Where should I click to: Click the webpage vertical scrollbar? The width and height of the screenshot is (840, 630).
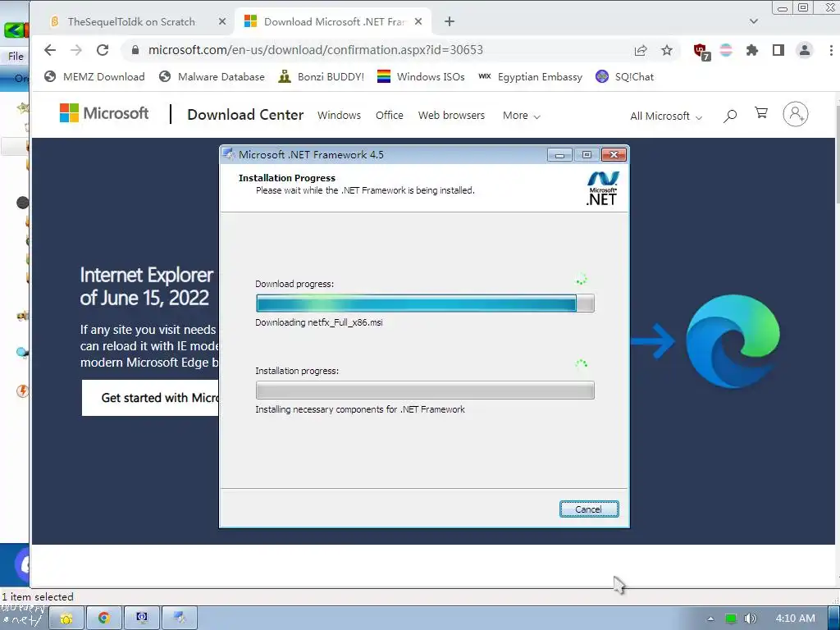point(837,156)
